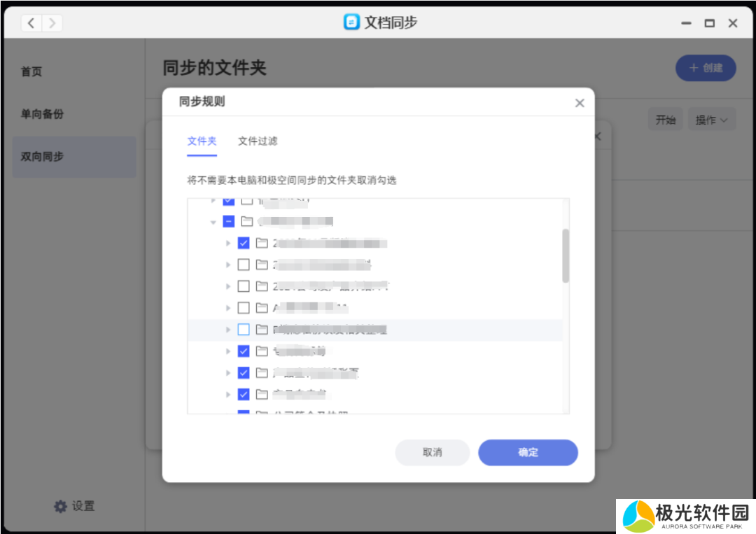Check the box for folder starting with A
The width and height of the screenshot is (756, 534).
click(x=244, y=308)
